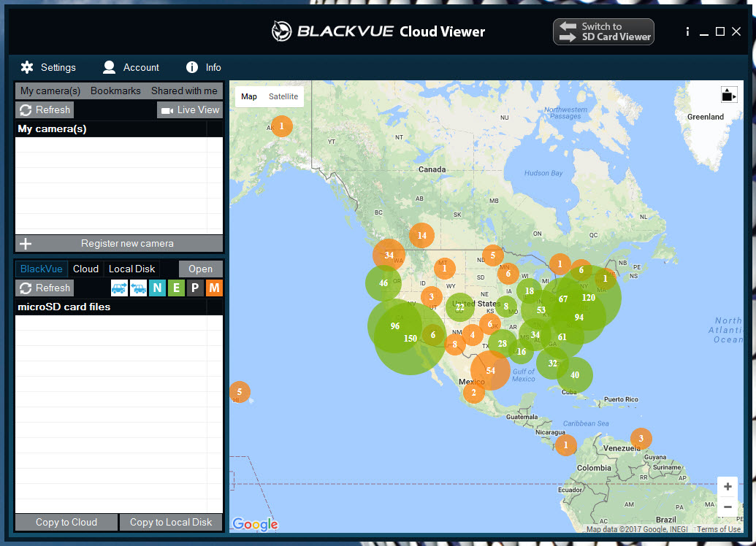Image resolution: width=756 pixels, height=546 pixels.
Task: Refresh the My camera(s) list
Action: click(x=45, y=110)
